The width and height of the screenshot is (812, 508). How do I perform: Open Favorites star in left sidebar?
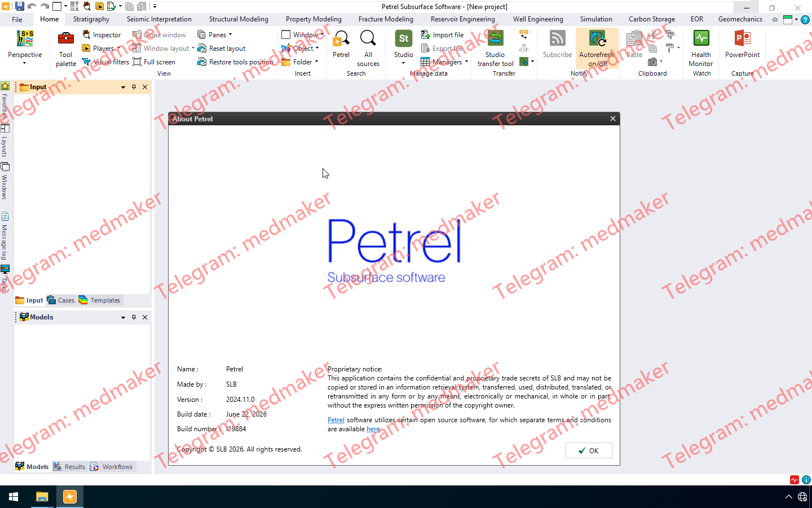(5, 86)
